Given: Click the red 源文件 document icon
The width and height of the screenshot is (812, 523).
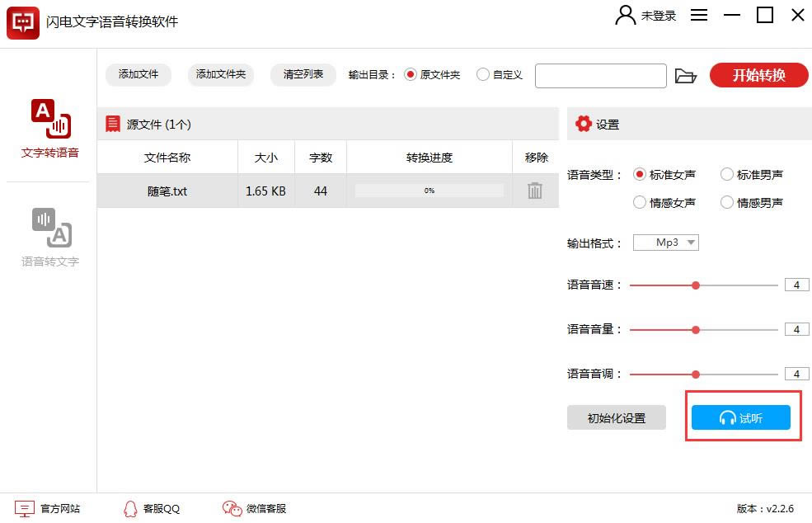Looking at the screenshot, I should (x=113, y=124).
